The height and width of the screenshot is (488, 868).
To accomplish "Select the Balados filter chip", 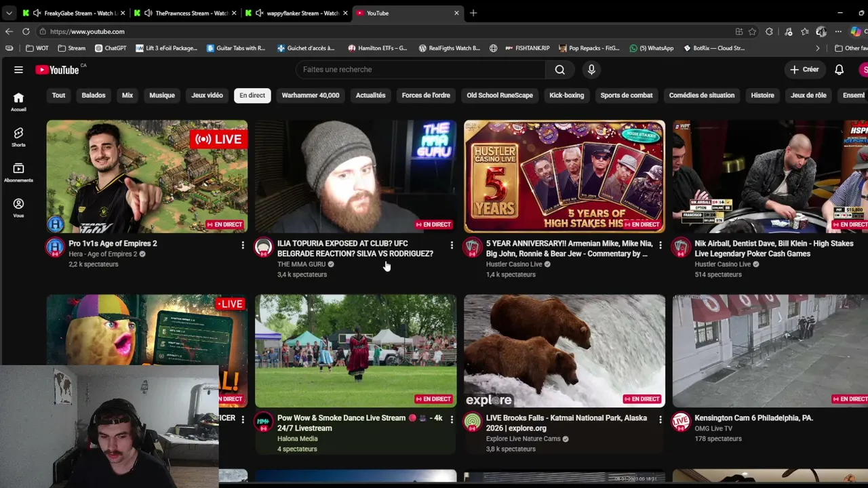I will click(94, 96).
